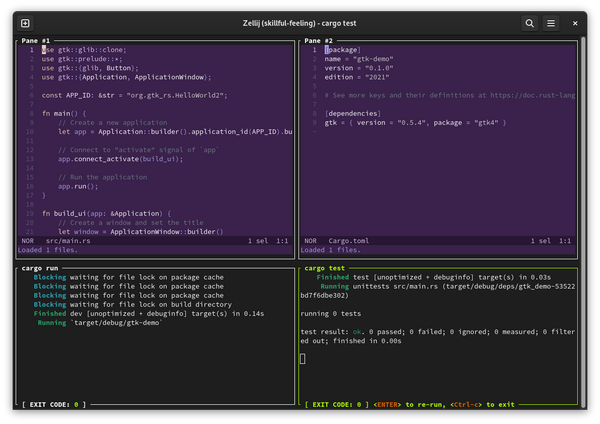600x424 pixels.
Task: Click the '<ENTER> to re-run' hint
Action: pos(409,404)
